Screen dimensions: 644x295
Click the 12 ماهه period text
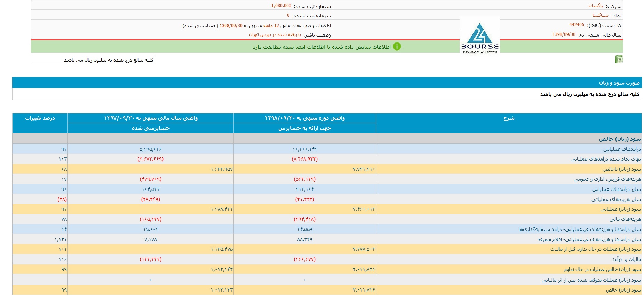pos(271,26)
